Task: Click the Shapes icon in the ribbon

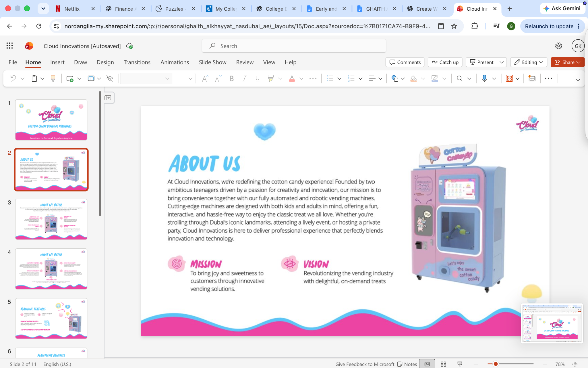Action: 395,78
